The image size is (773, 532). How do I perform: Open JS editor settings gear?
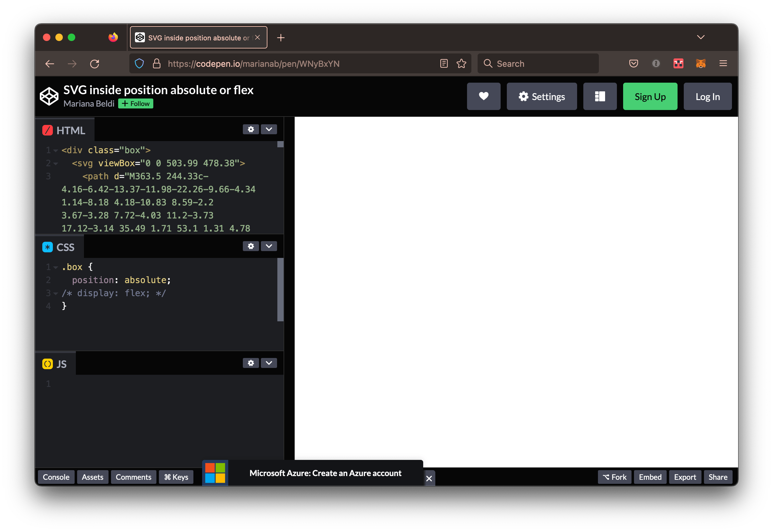[x=251, y=363]
